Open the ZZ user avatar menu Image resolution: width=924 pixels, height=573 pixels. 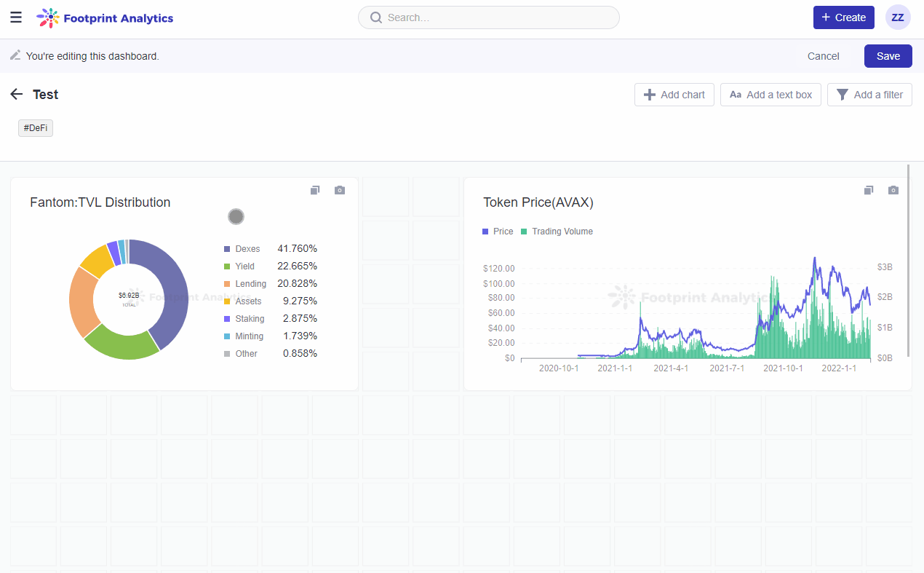(x=898, y=17)
